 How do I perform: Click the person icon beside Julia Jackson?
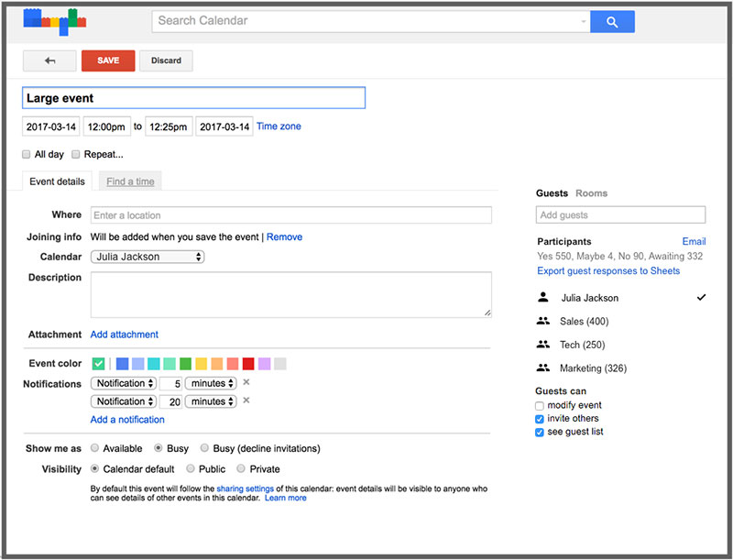pyautogui.click(x=544, y=297)
